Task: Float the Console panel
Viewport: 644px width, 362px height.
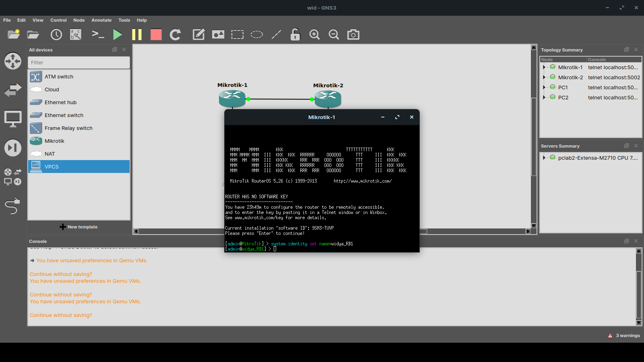Action: [627, 241]
